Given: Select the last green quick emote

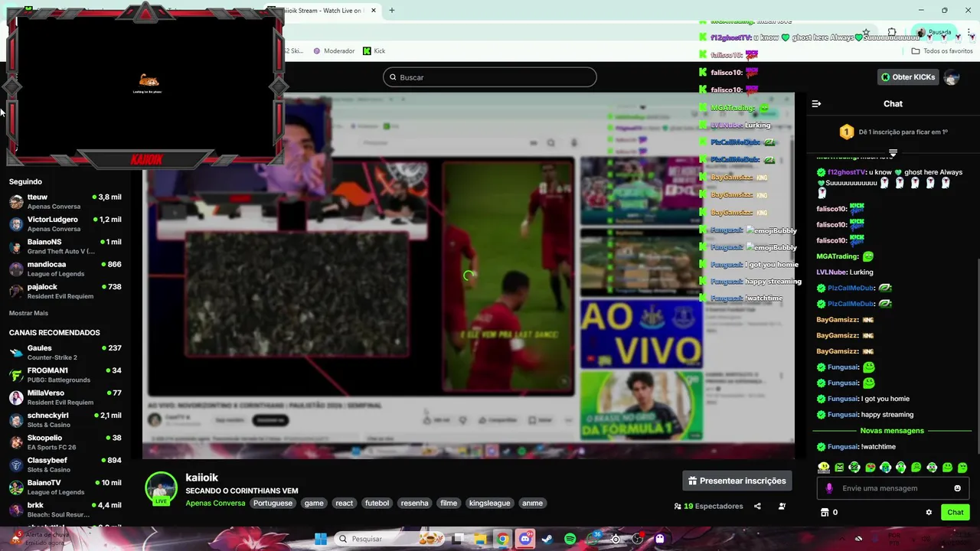Looking at the screenshot, I should tap(962, 467).
